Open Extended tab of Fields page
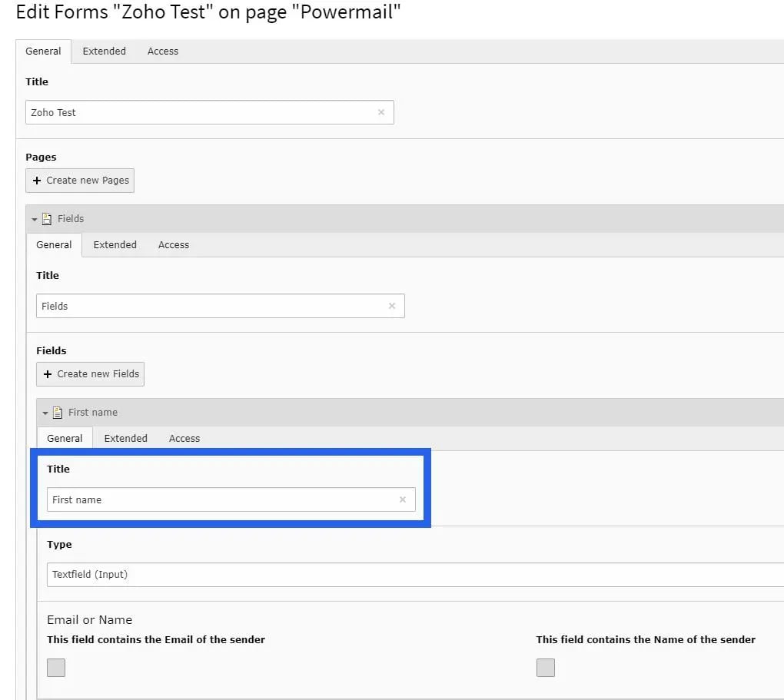Screen dimensions: 784x700 point(115,245)
